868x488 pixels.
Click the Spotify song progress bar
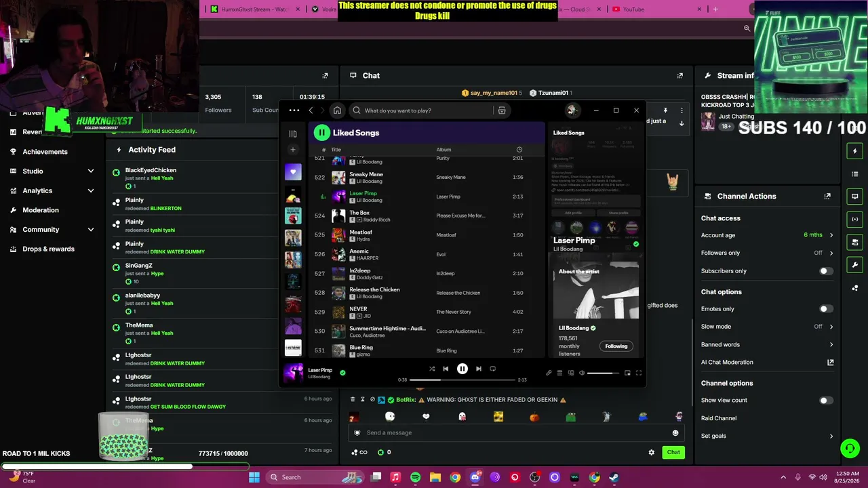[x=462, y=380]
